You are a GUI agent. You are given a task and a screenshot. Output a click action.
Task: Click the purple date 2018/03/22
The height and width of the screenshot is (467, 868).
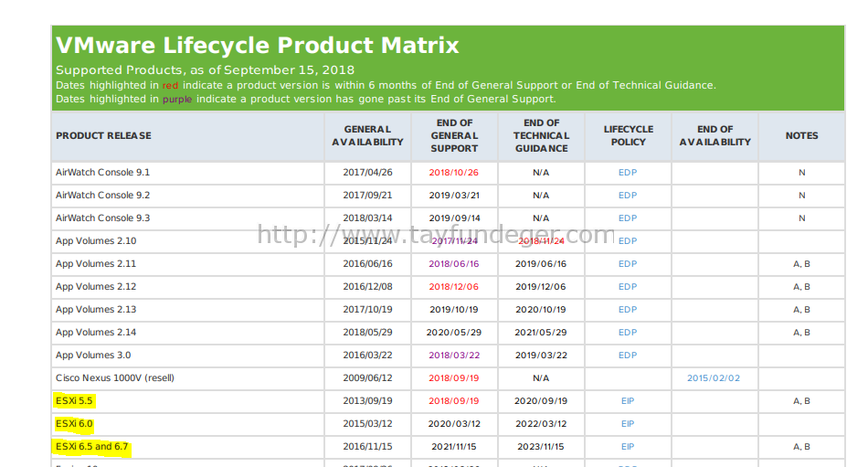tap(454, 356)
